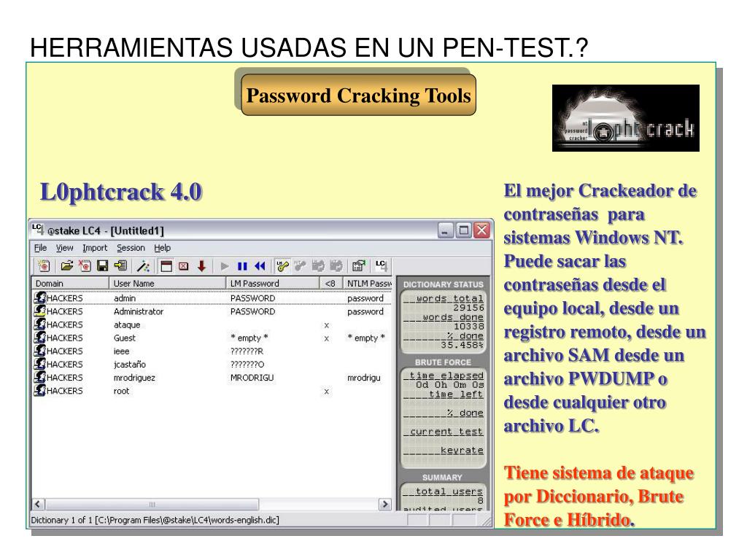Click the time elapsed 0d 0h 0m 0s
This screenshot has width=747, height=560.
(449, 385)
